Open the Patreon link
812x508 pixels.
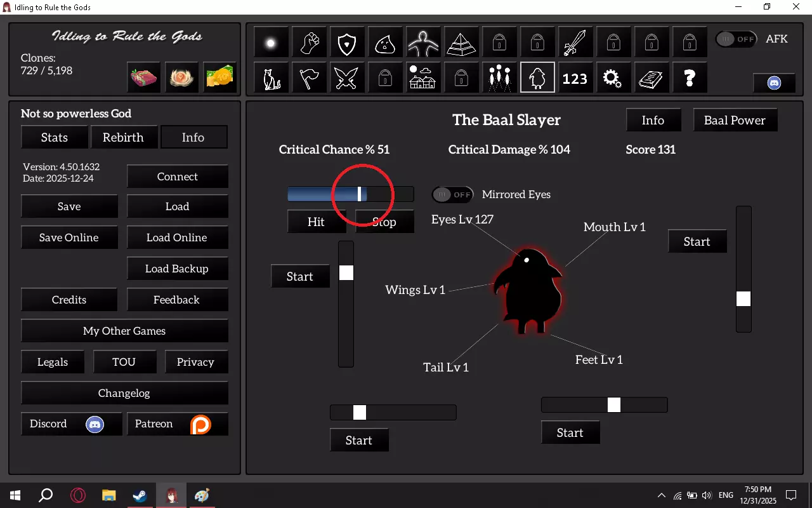click(178, 424)
